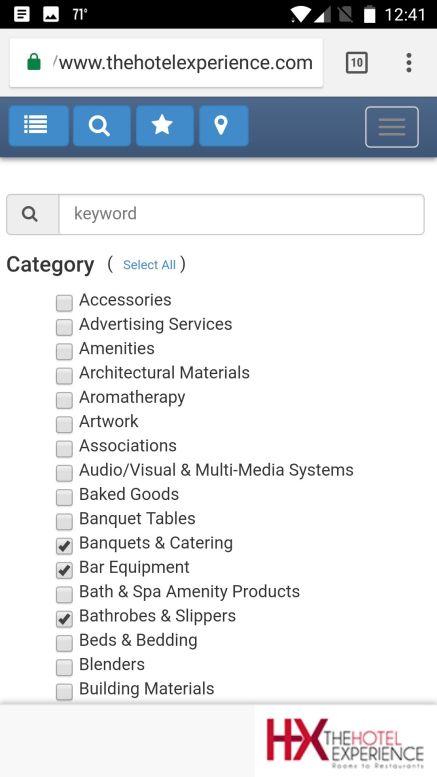Image resolution: width=437 pixels, height=777 pixels.
Task: Uncheck Banquets & Catering
Action: [64, 546]
